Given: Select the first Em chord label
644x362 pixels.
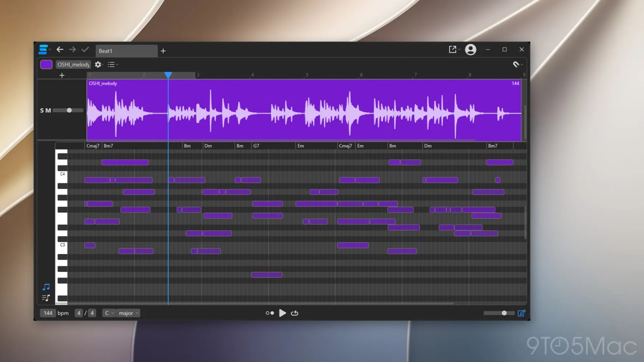Looking at the screenshot, I should 301,146.
